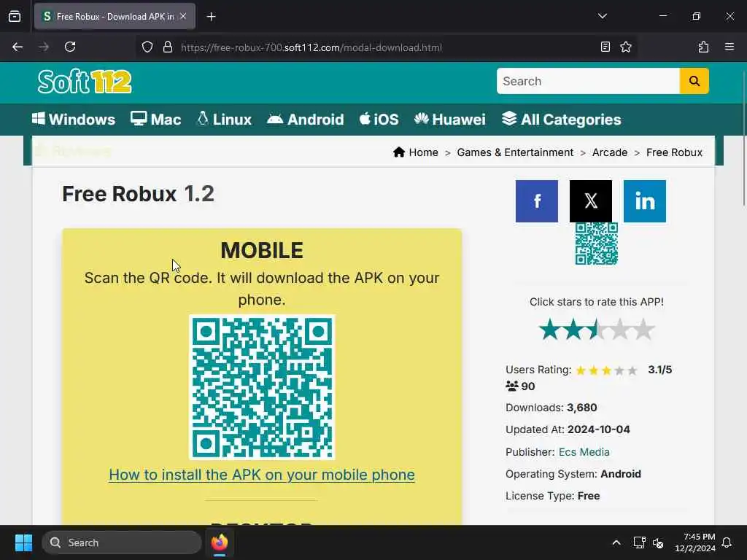The width and height of the screenshot is (747, 560).
Task: Open the Arcade breadcrumb link
Action: click(x=609, y=152)
